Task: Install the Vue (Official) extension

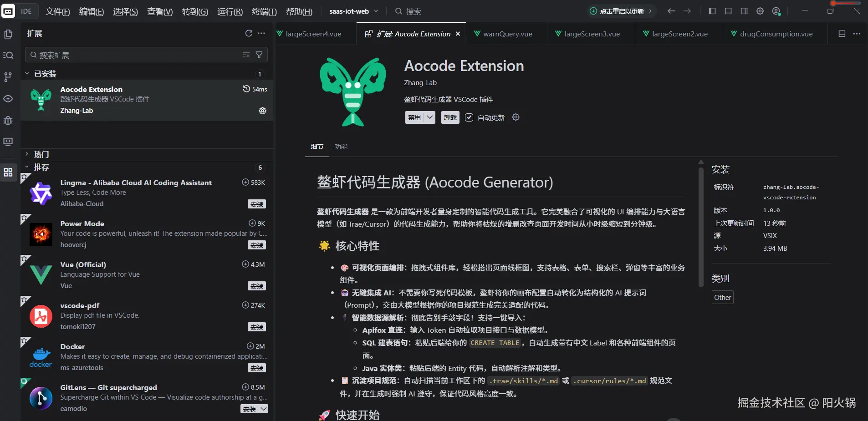Action: click(257, 286)
